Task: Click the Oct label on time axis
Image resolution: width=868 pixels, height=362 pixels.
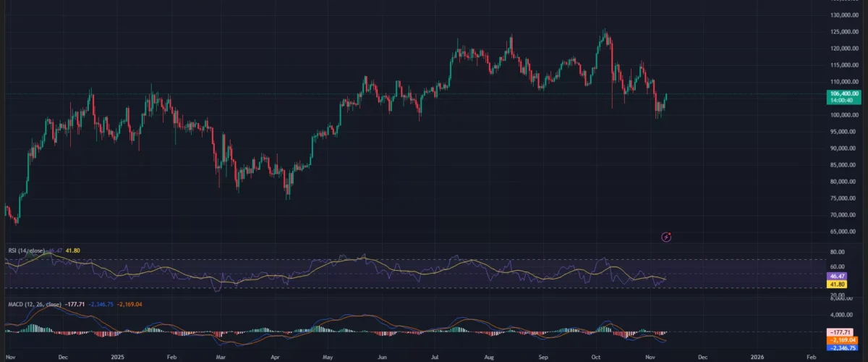Action: point(595,357)
